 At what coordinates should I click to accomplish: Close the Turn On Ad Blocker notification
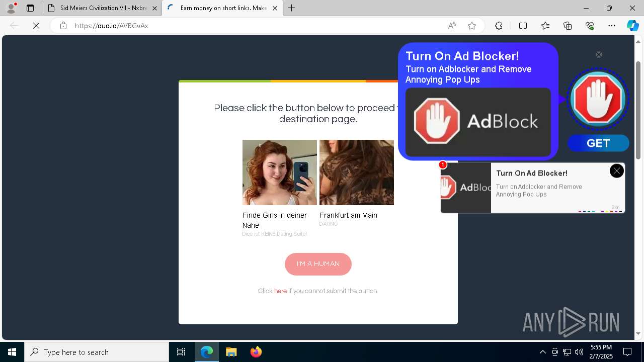616,171
